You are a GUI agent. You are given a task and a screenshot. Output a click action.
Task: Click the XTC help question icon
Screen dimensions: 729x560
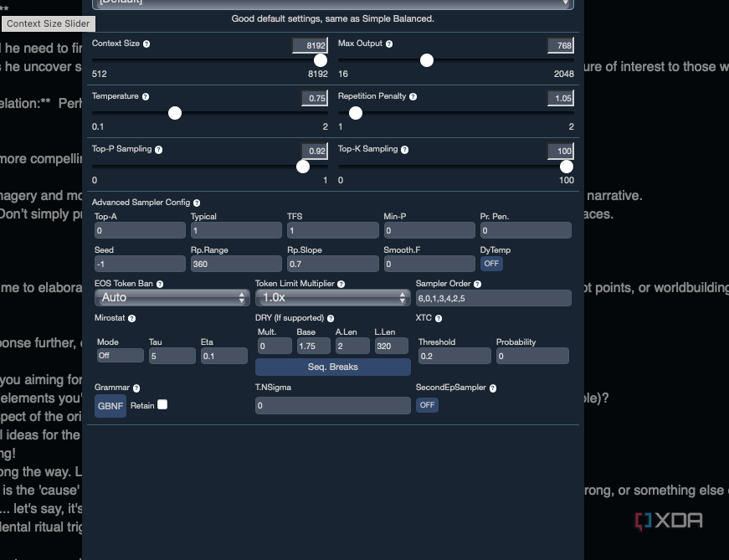pos(439,319)
